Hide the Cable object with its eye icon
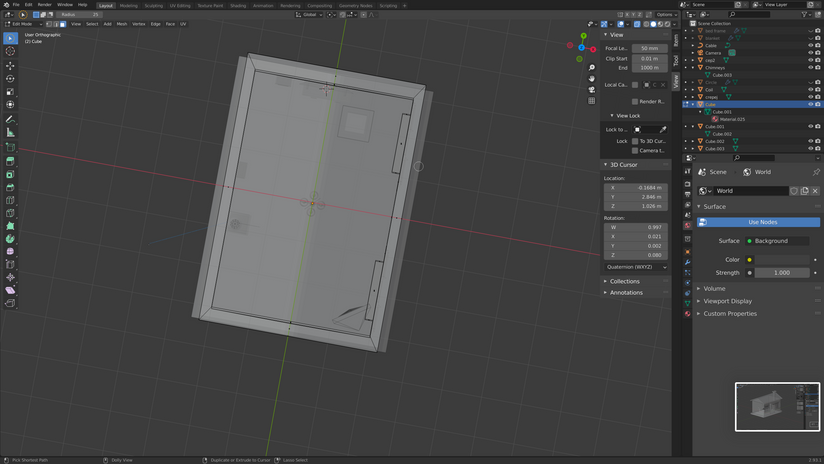The height and width of the screenshot is (464, 824). point(810,46)
